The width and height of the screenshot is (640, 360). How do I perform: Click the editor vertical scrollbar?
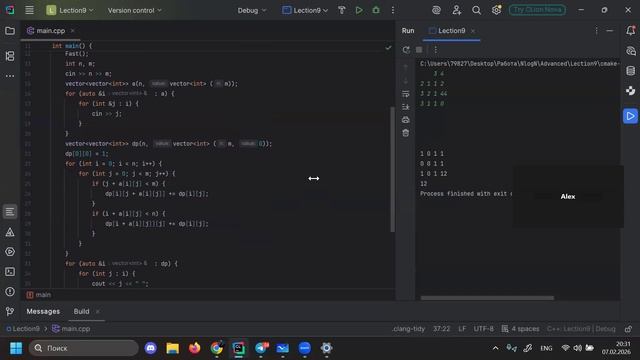point(393,169)
